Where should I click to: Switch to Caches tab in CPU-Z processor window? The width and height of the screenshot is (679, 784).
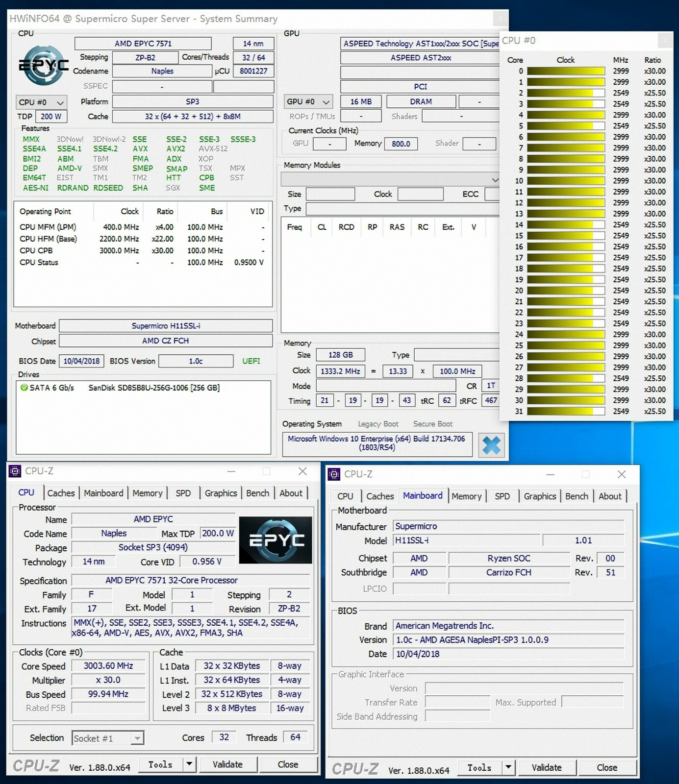pyautogui.click(x=61, y=493)
